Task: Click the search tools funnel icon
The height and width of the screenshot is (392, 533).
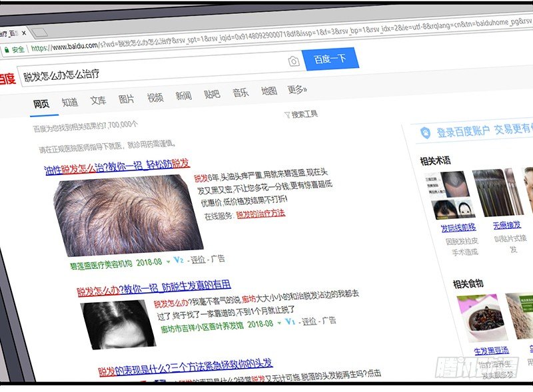Action: [x=287, y=115]
